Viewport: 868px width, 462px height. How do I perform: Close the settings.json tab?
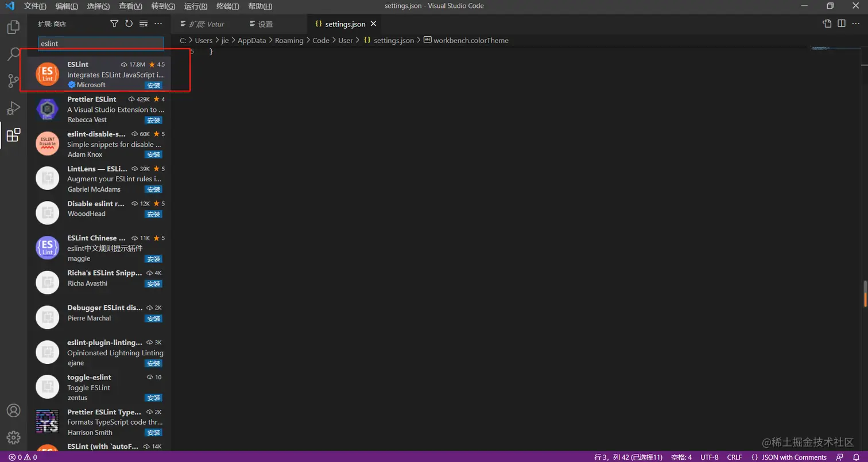tap(374, 24)
